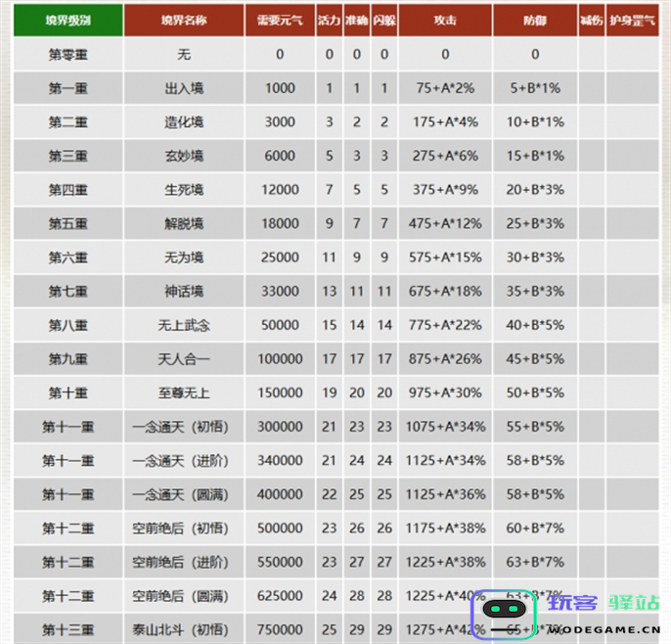671x644 pixels.
Task: Click the 需要元气 column header
Action: pyautogui.click(x=280, y=21)
